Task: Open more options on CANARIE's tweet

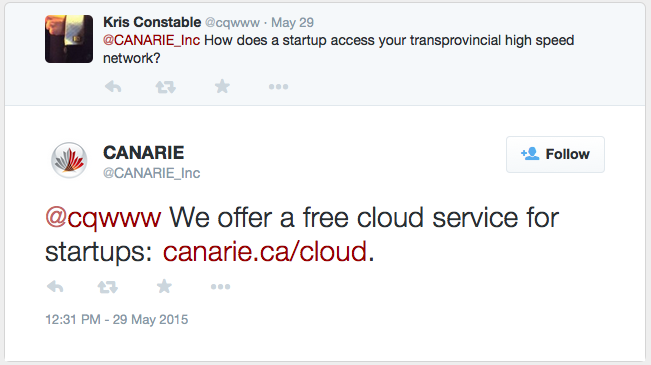Action: [220, 287]
